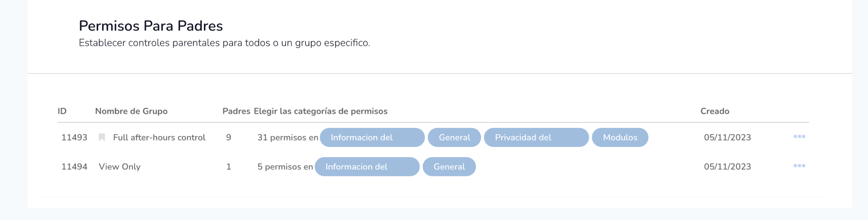Click the ID column header
The height and width of the screenshot is (220, 868).
(x=62, y=111)
